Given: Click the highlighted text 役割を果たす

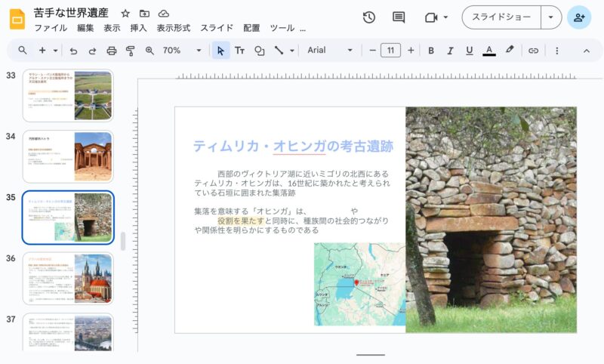Looking at the screenshot, I should (241, 221).
